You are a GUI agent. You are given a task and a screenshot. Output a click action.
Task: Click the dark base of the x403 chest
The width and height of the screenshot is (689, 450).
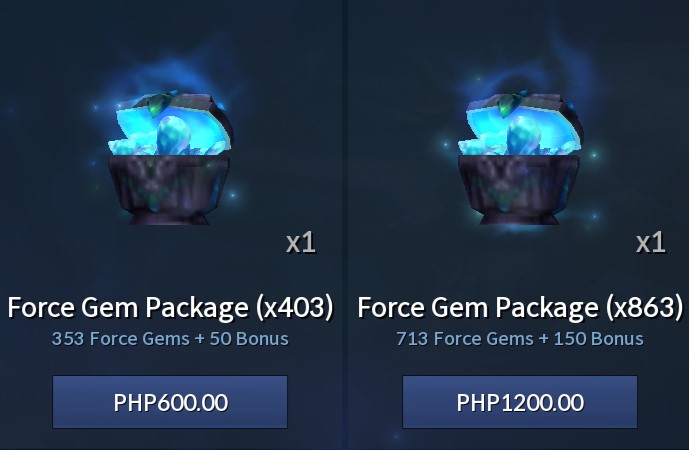pos(169,189)
